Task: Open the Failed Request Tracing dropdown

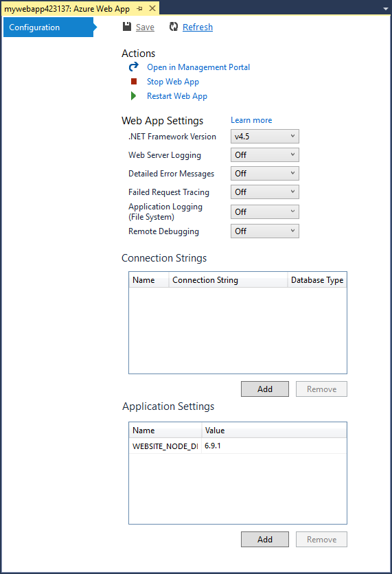Action: [264, 192]
